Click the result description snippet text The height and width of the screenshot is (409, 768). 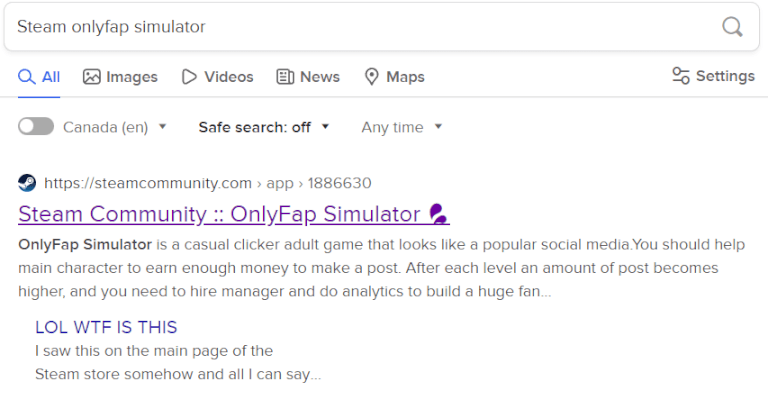pos(382,268)
